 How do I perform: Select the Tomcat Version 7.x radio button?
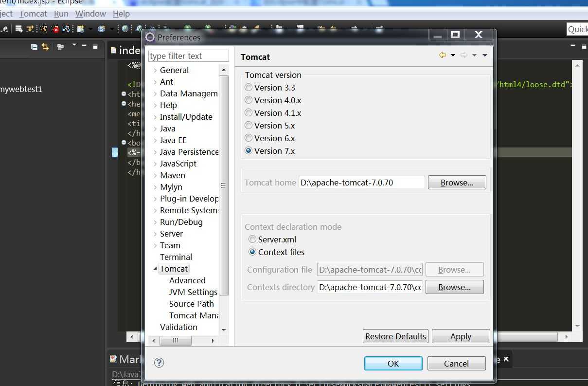click(249, 151)
